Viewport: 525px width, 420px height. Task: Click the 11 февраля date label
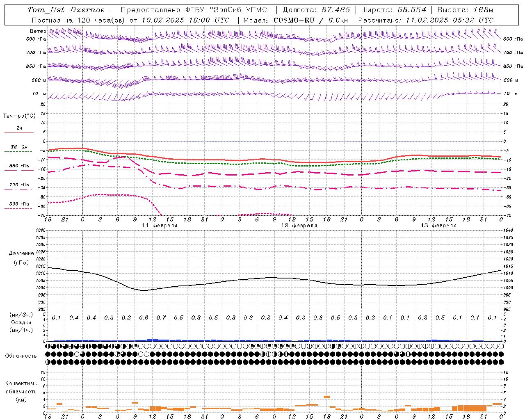160,226
